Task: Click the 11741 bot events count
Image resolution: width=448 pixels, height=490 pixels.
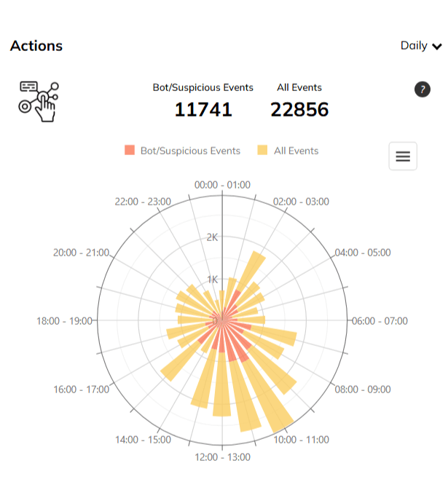Action: pos(203,110)
